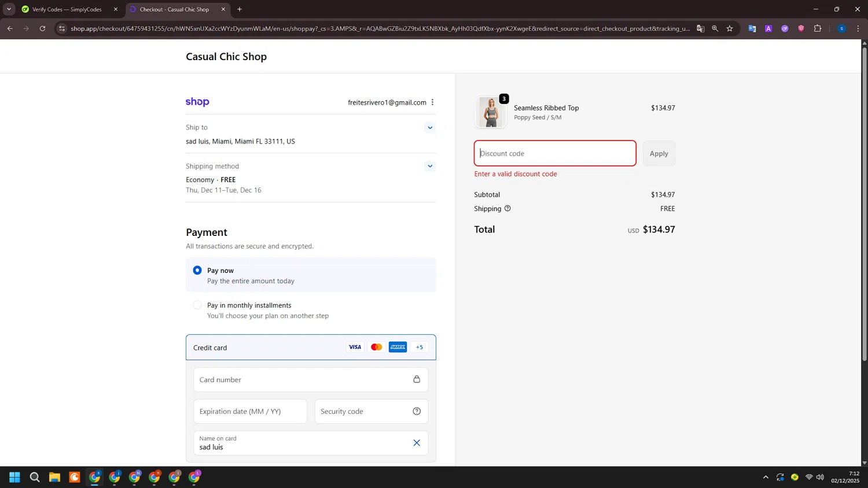Click the clock and date in taskbar
Screen dimensions: 868x488
tap(845, 477)
